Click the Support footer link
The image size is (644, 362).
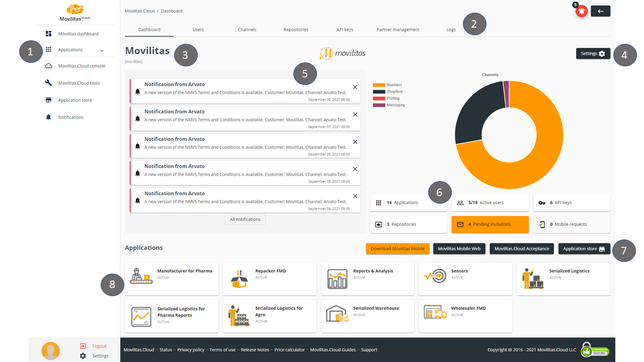(369, 350)
